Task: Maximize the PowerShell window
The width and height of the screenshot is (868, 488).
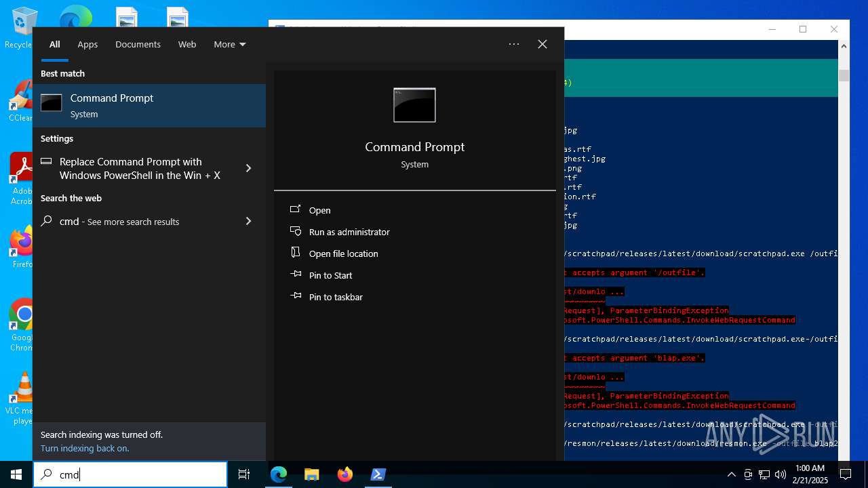Action: click(803, 29)
